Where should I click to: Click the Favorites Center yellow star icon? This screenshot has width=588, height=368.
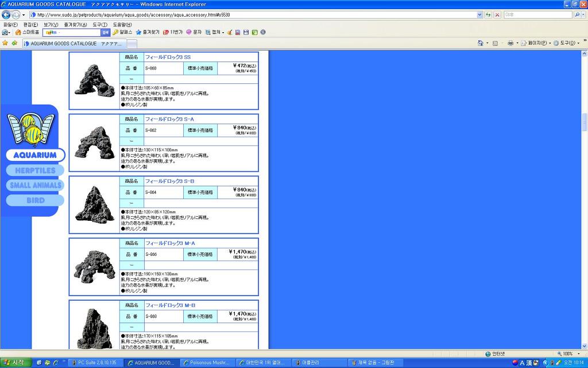coord(5,43)
